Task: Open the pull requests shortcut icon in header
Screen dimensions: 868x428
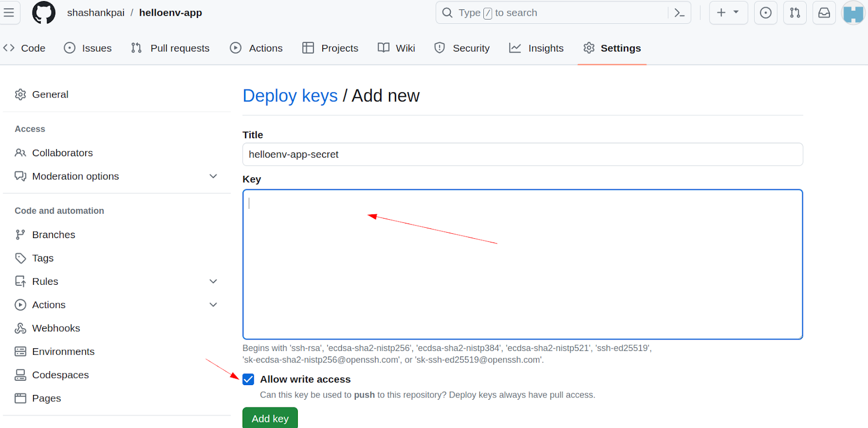Action: (x=795, y=12)
